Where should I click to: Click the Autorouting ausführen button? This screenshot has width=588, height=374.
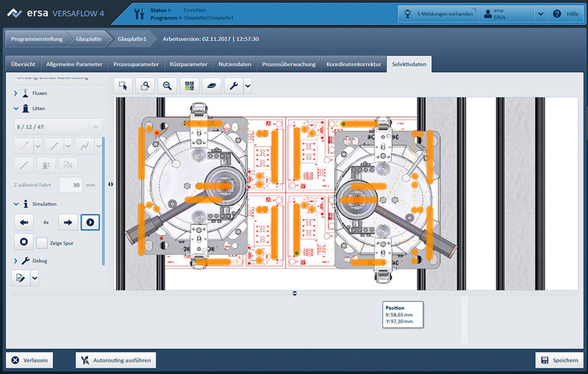[x=115, y=360]
